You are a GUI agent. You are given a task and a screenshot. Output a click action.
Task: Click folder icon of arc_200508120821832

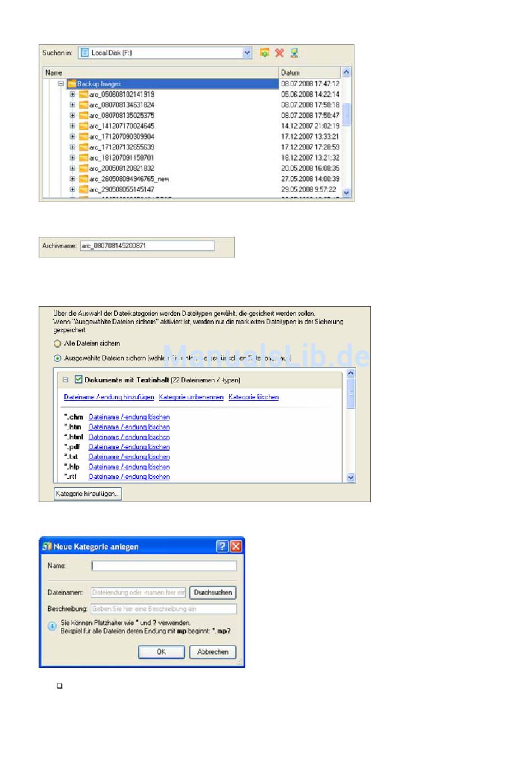(x=83, y=169)
